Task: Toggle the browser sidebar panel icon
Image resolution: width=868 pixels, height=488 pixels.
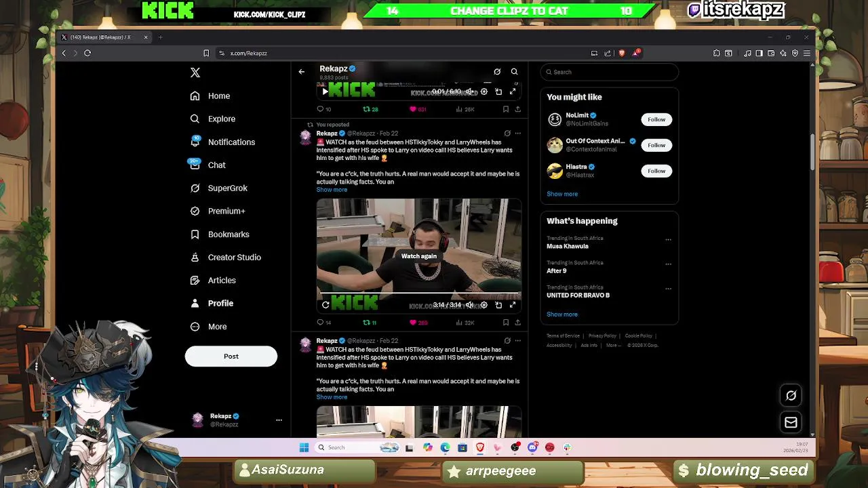Action: point(759,53)
